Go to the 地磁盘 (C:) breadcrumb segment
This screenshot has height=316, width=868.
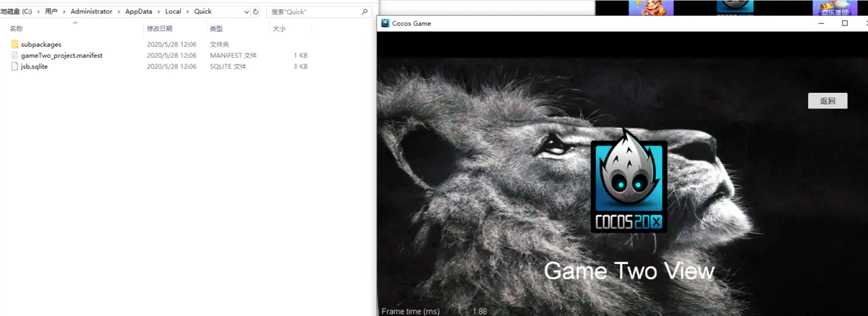pos(17,12)
